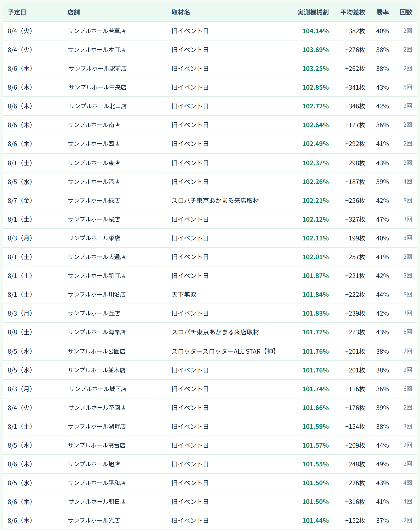The image size is (420, 530).
Task: Click the 予定日 column header
Action: tap(17, 12)
